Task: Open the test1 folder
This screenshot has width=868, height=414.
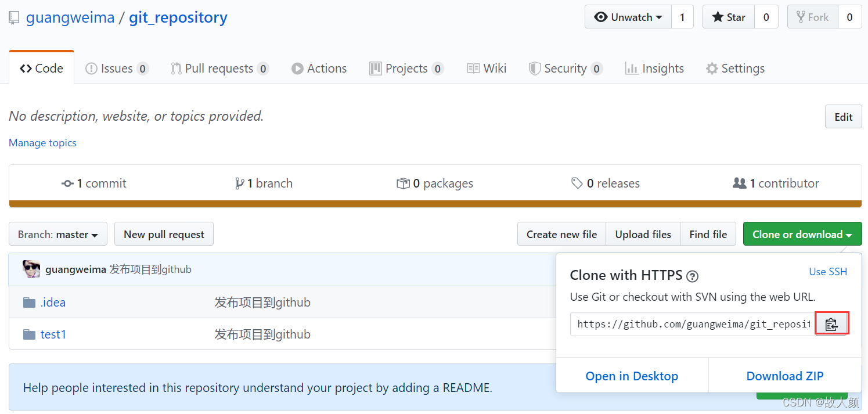Action: pos(53,334)
